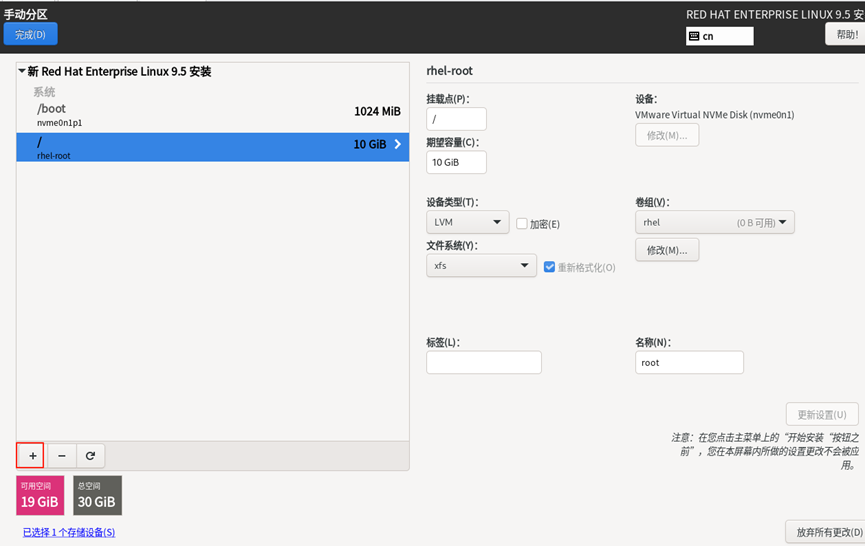Click the 挂载点 mount point input field

coord(456,119)
